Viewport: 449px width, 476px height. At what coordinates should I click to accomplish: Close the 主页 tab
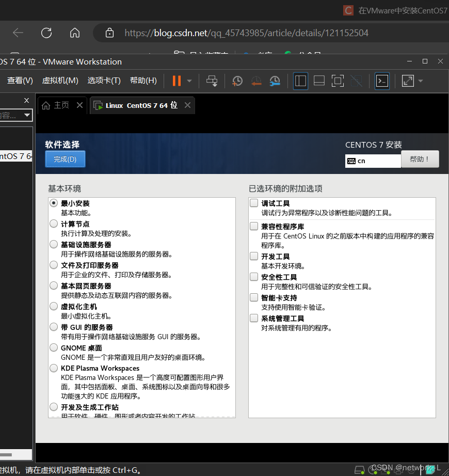(x=80, y=105)
